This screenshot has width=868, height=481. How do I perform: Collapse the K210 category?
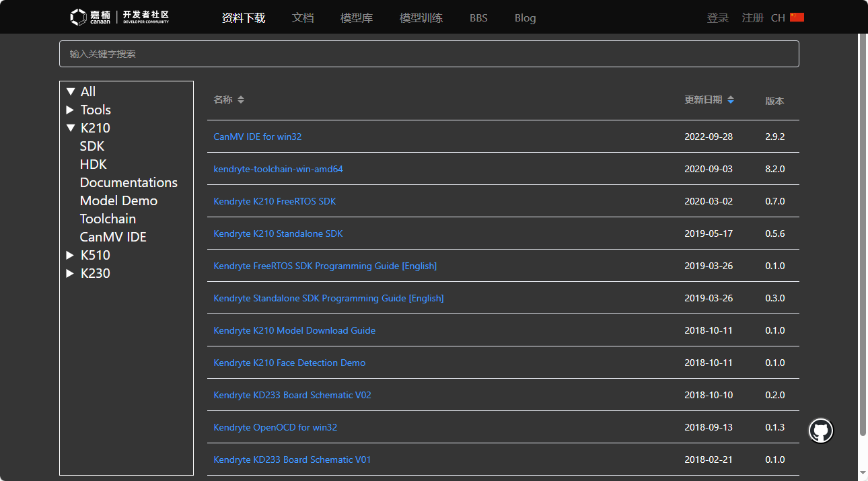click(x=71, y=128)
